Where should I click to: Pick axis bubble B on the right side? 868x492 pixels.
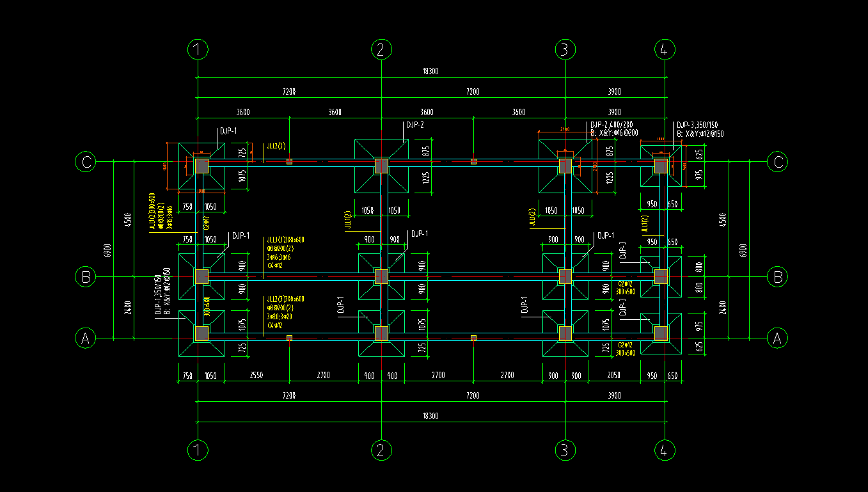click(778, 277)
